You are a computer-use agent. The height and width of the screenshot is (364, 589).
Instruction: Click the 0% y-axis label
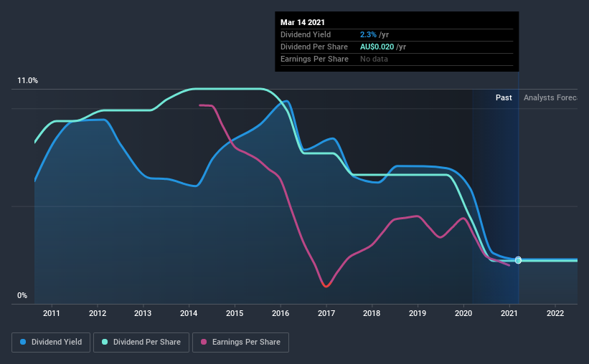22,296
